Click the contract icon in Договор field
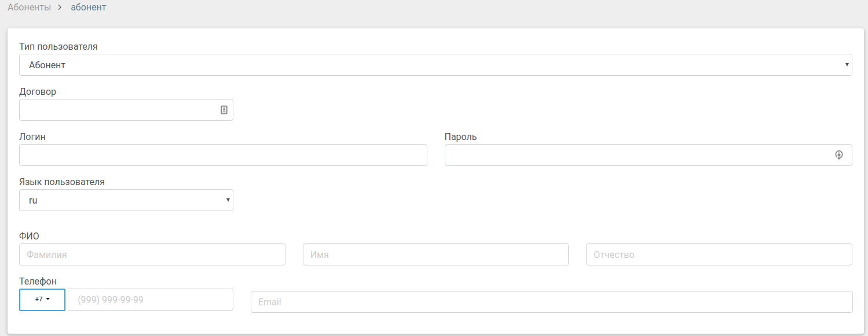The height and width of the screenshot is (336, 868). point(224,110)
